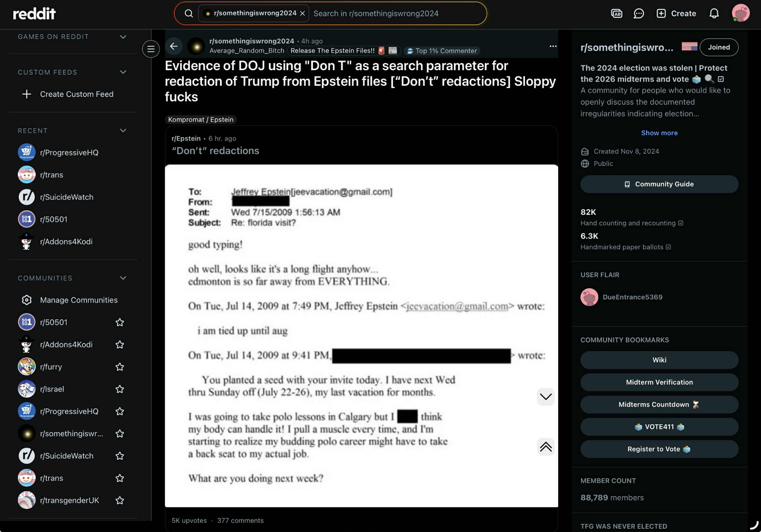Viewport: 761px width, 532px height.
Task: Open the Community Guide button
Action: click(x=659, y=184)
